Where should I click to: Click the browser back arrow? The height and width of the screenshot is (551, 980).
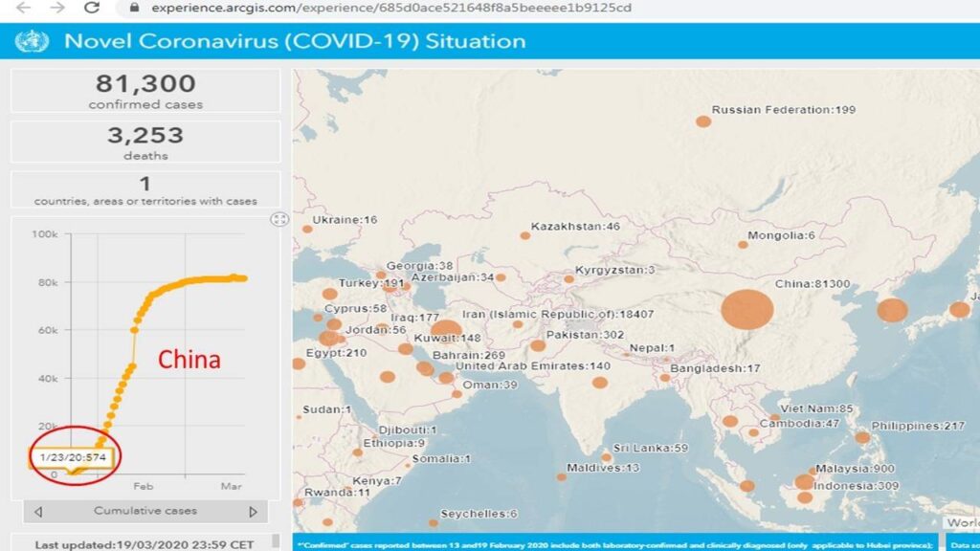click(23, 8)
